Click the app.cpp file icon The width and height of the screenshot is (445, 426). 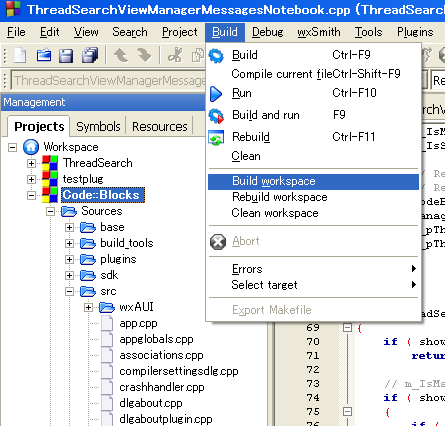pos(107,323)
